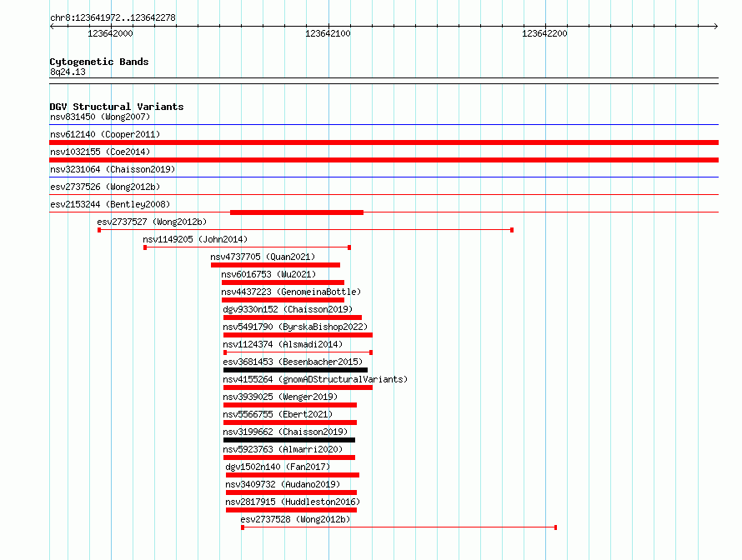The image size is (742, 560).
Task: Click the 8q24.13 band label
Action: [68, 72]
